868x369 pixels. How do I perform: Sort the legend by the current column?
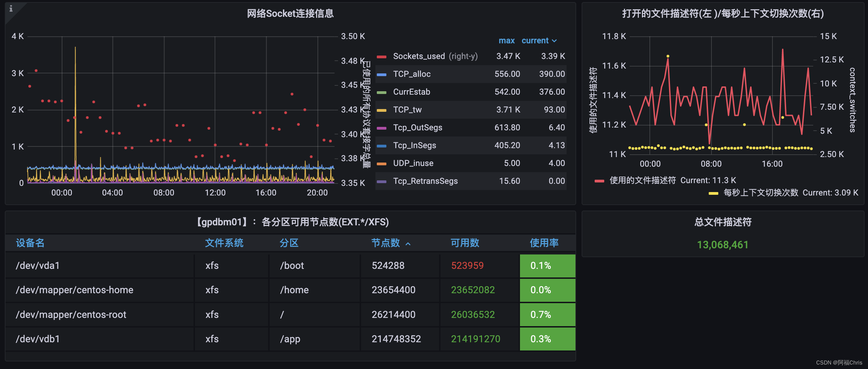539,41
